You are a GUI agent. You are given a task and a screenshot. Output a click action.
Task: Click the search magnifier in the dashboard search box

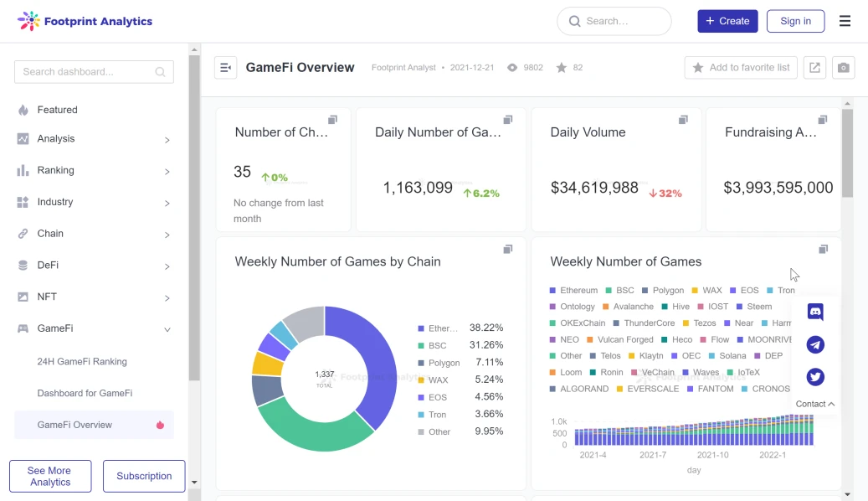[x=160, y=72]
